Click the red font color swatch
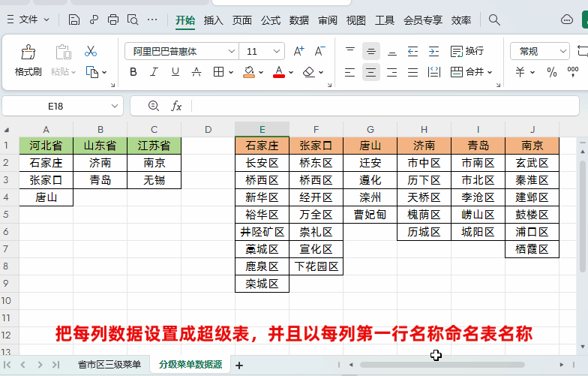The image size is (588, 376). [x=279, y=72]
